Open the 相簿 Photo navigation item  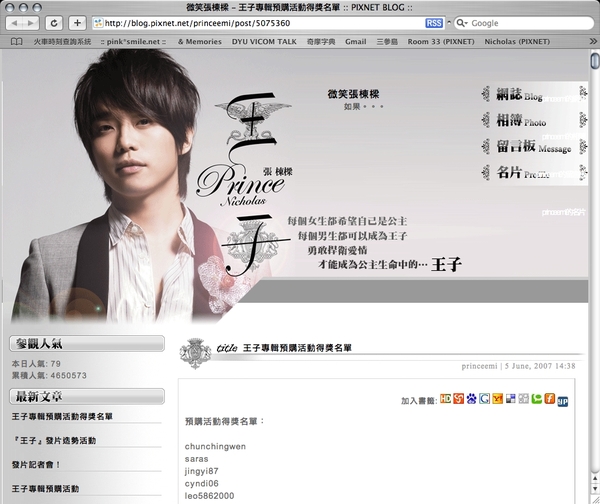(x=521, y=121)
